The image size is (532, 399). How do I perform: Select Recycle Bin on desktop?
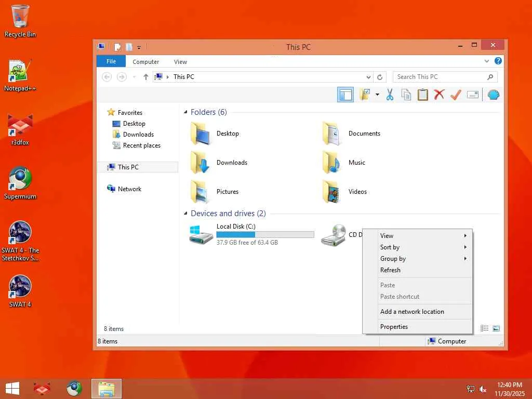click(x=20, y=21)
